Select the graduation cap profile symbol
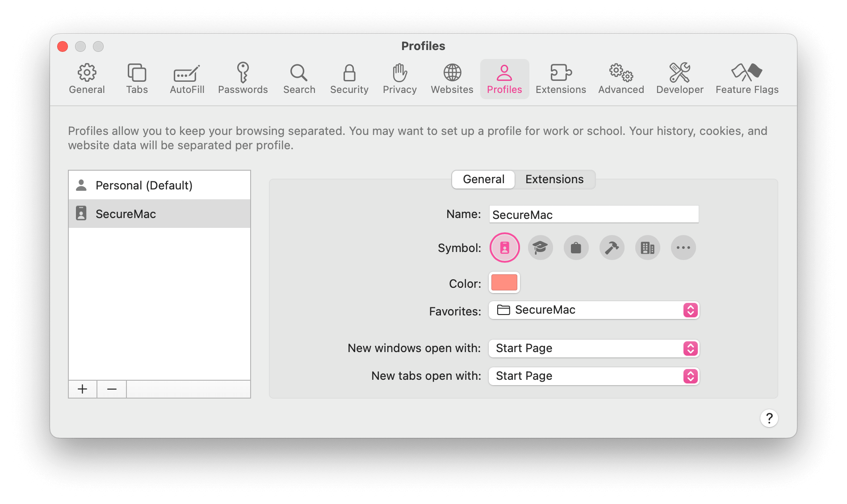Viewport: 847px width, 504px height. click(540, 248)
